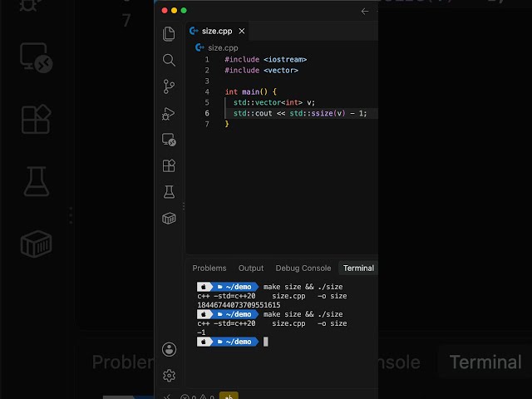The width and height of the screenshot is (532, 399).
Task: Open the Remote Explorer view
Action: pyautogui.click(x=169, y=140)
